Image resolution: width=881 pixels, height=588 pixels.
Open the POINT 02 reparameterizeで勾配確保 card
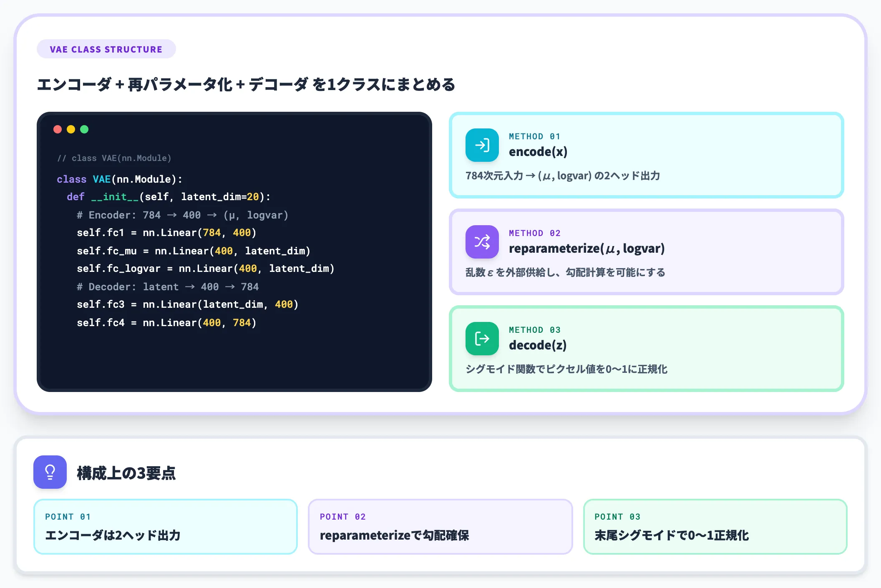click(440, 527)
